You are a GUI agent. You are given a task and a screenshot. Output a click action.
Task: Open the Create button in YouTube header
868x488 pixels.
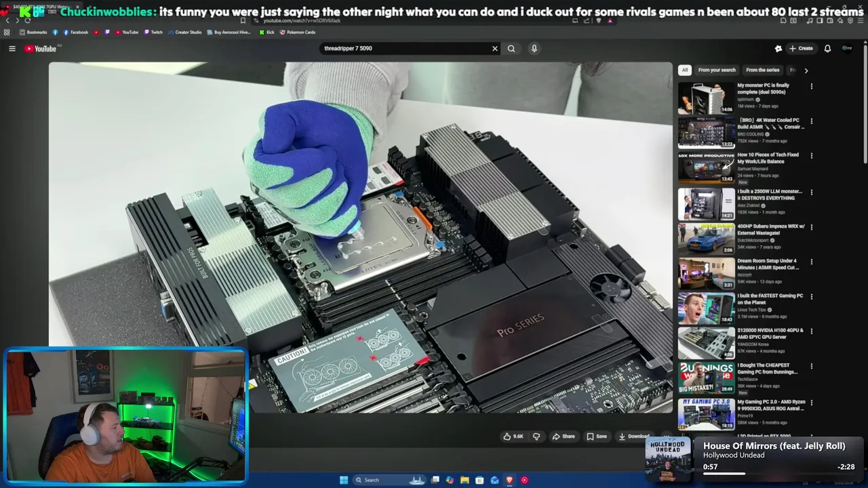[801, 48]
